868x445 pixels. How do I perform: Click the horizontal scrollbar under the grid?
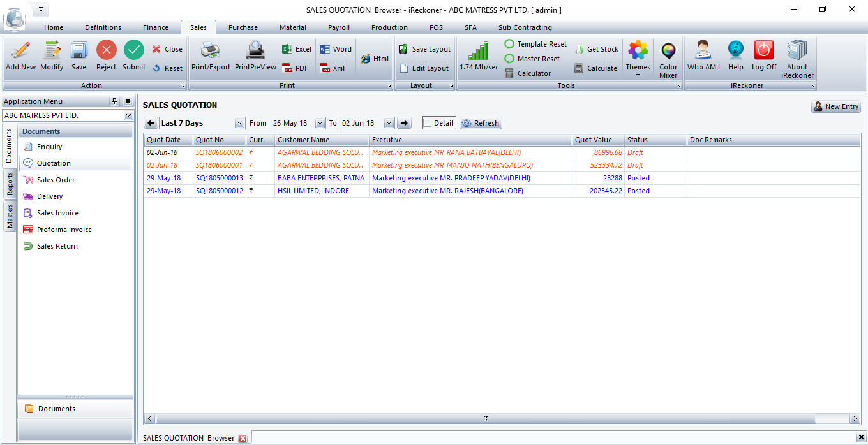click(x=485, y=419)
